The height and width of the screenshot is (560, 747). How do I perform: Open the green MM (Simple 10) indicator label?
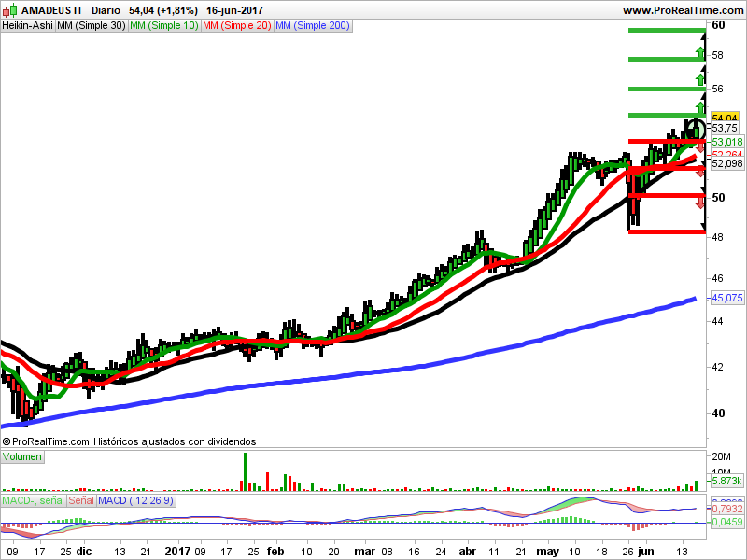coord(164,26)
